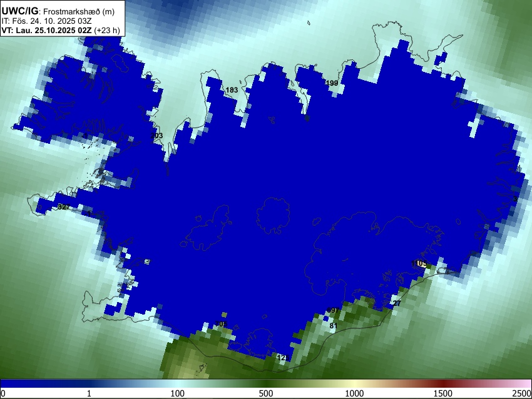
Task: Click the station value '27' on the map
Action: tap(397, 303)
